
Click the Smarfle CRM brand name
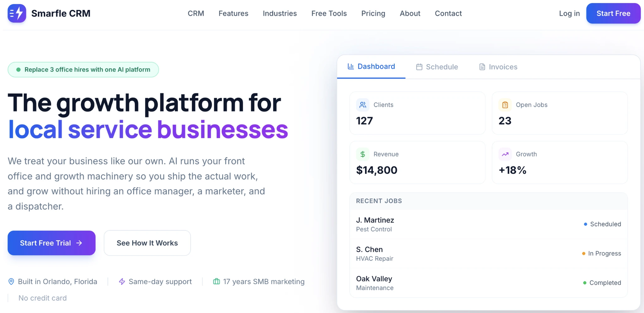click(61, 13)
